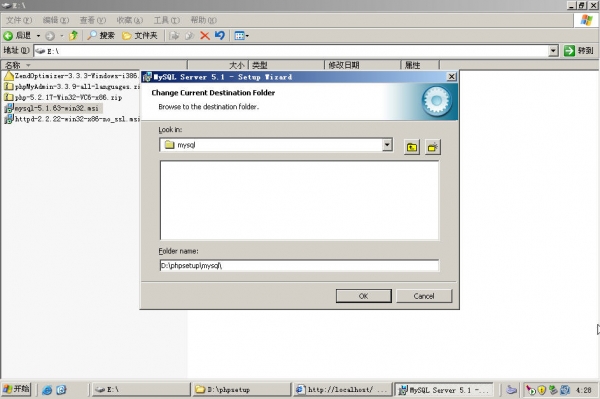
Task: Sort by the Attributes (属性) column header
Action: tap(420, 65)
